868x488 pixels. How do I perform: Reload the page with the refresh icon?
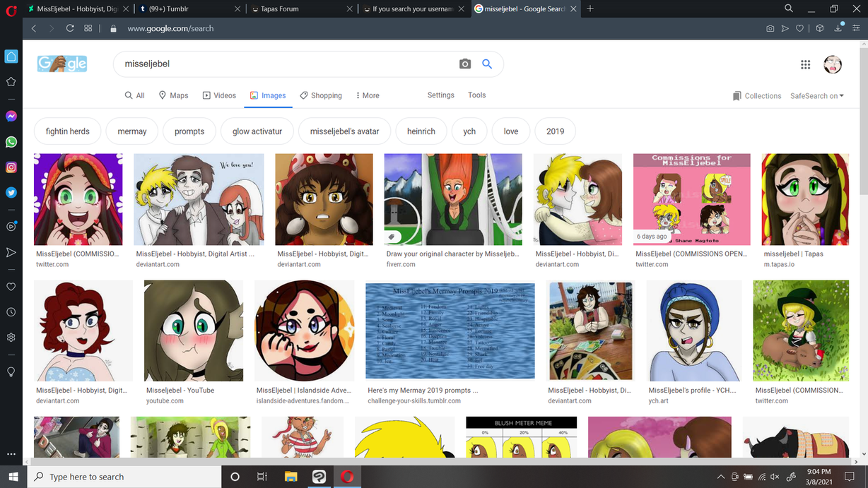(70, 28)
